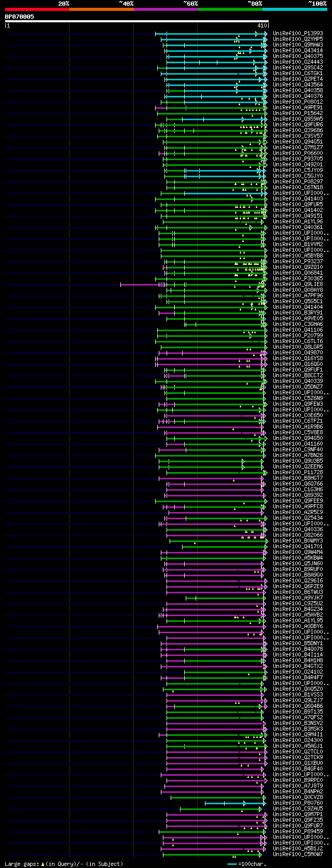
Task: Select the UniRef100_Q9S9A5 hit label
Action: click(x=298, y=119)
